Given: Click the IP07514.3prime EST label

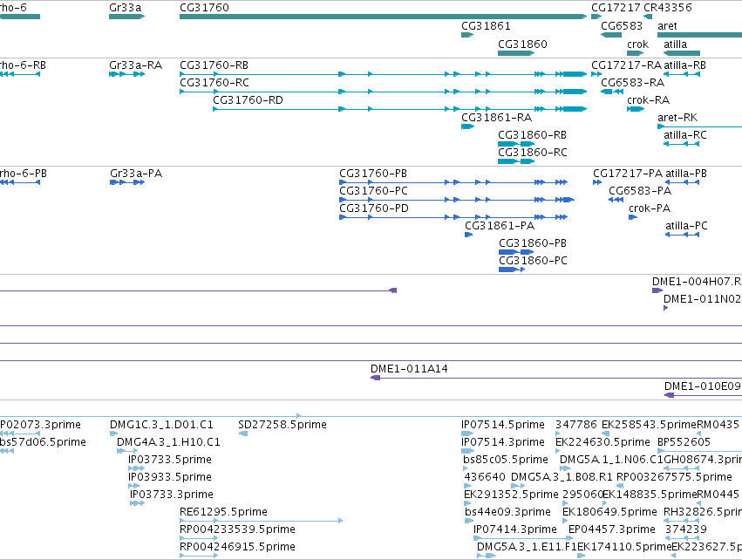Looking at the screenshot, I should coord(503,442).
